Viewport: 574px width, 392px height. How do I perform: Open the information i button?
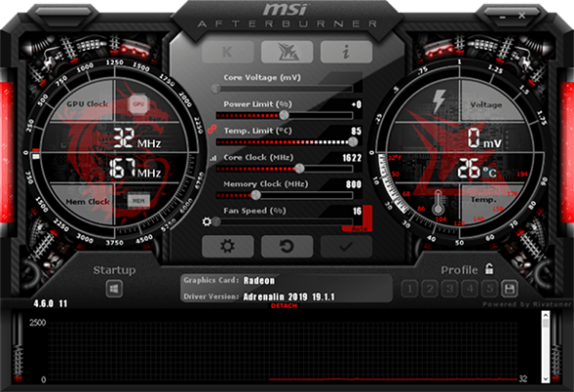click(346, 52)
